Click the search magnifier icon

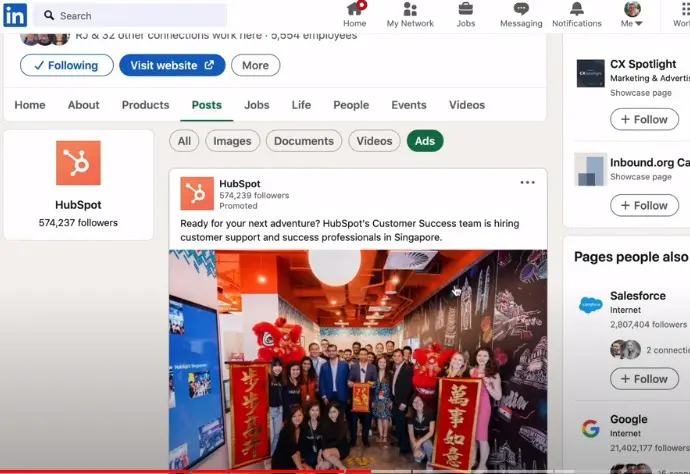click(x=49, y=16)
